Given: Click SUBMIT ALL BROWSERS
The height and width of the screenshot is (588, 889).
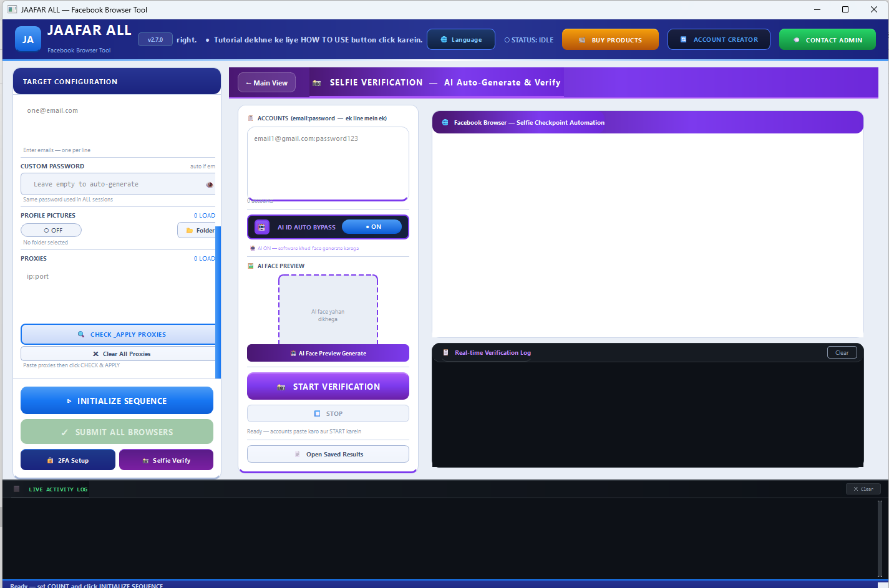Looking at the screenshot, I should pos(117,431).
